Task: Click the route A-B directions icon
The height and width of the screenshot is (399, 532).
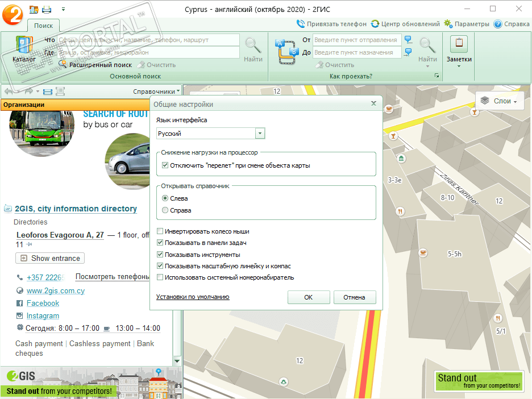Action: (288, 52)
